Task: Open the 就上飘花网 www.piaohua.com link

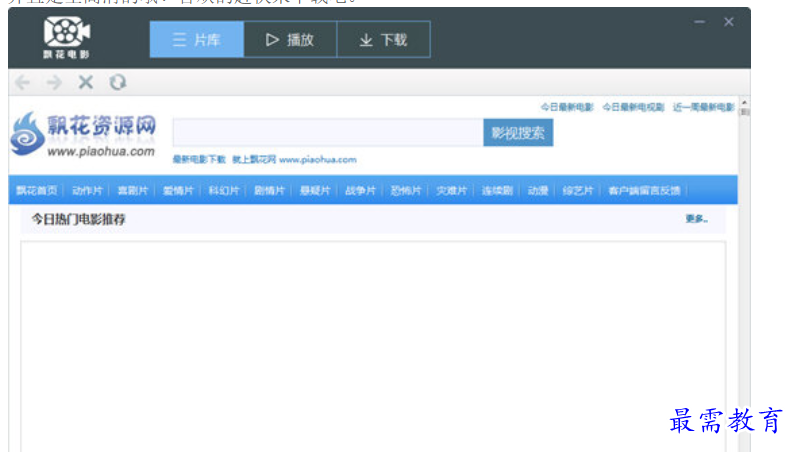Action: point(294,159)
